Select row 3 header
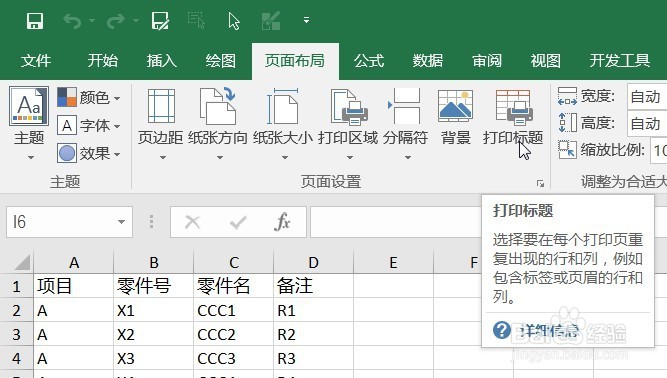 click(17, 334)
